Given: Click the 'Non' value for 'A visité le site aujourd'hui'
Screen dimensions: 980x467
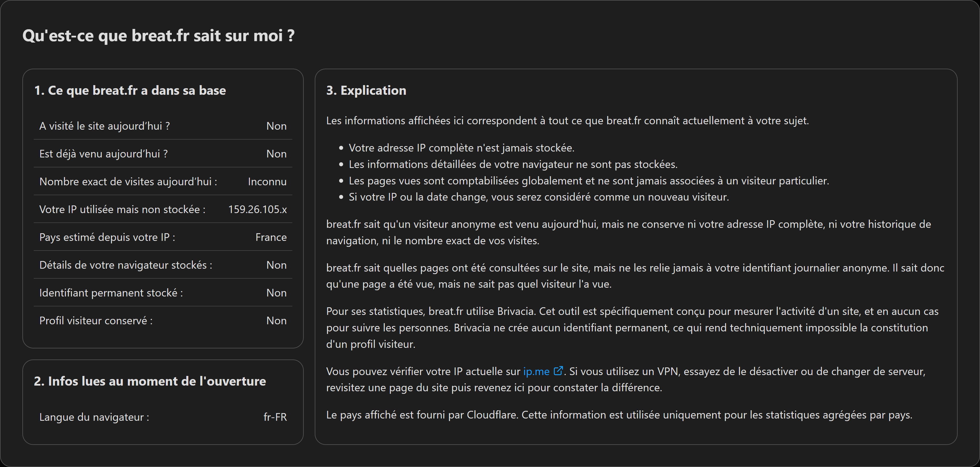Looking at the screenshot, I should 276,126.
